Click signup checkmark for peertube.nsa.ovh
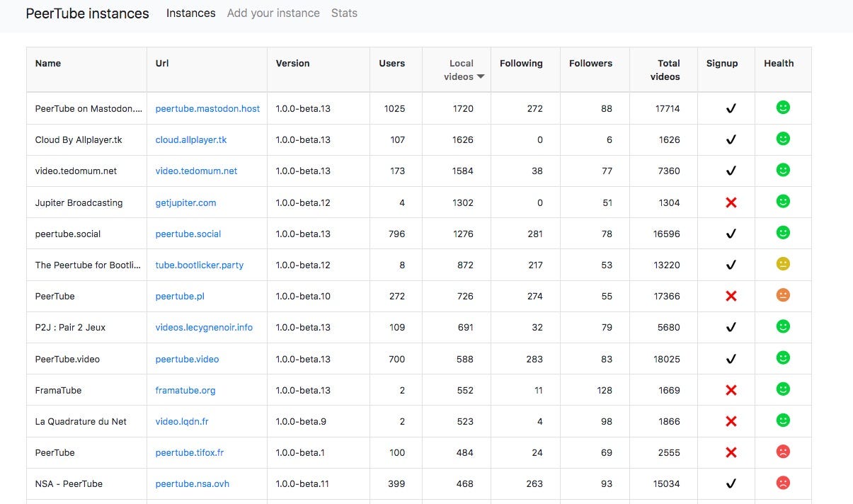The height and width of the screenshot is (504, 853). [731, 483]
